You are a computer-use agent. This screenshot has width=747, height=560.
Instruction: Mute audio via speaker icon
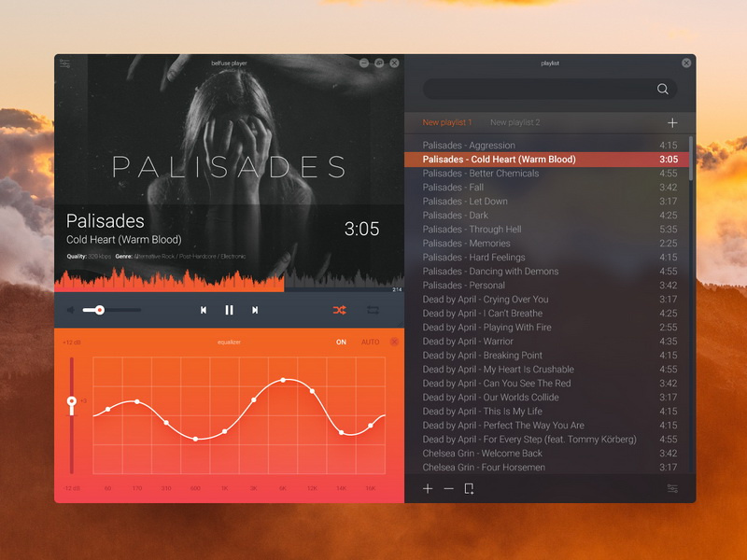click(x=71, y=310)
